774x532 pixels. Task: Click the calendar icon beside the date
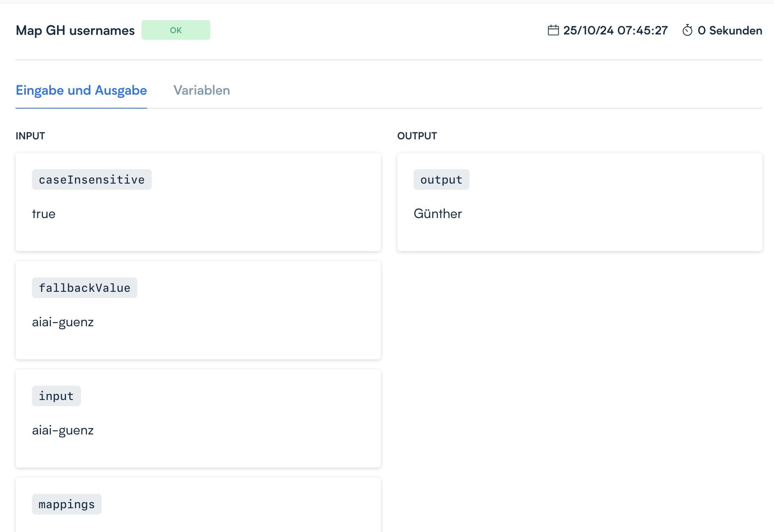tap(553, 30)
